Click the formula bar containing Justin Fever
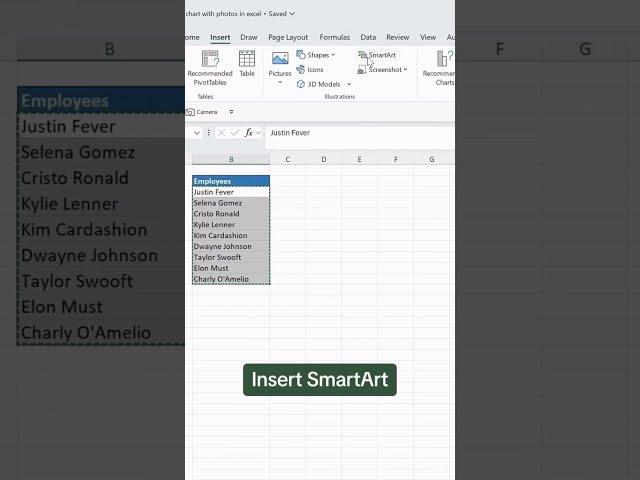This screenshot has height=480, width=640. pyautogui.click(x=350, y=133)
